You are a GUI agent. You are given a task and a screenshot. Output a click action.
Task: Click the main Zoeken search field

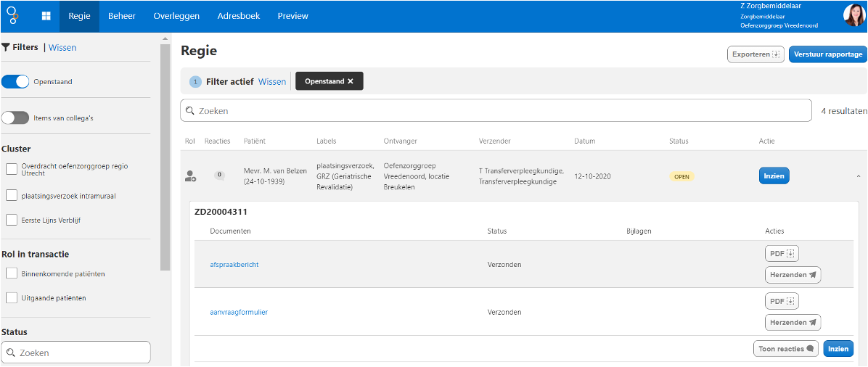pos(496,111)
